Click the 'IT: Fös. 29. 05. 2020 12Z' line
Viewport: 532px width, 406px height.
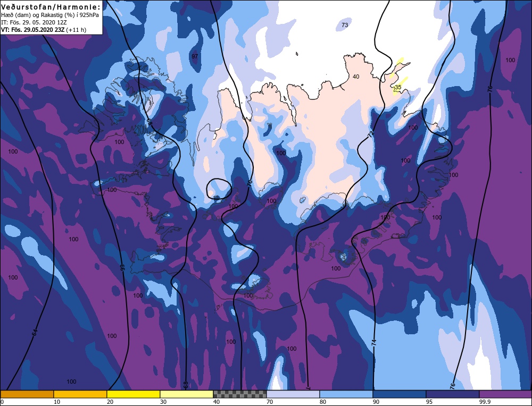[34, 22]
